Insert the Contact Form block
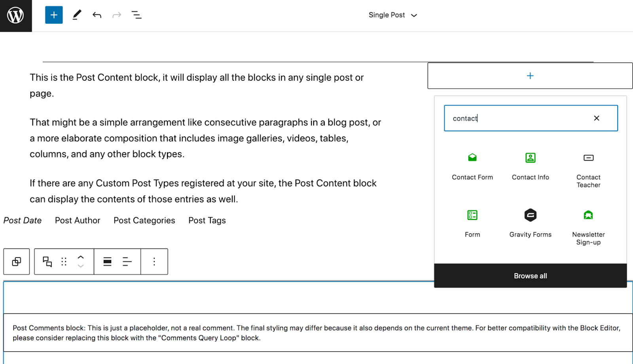The width and height of the screenshot is (633, 364). 472,166
